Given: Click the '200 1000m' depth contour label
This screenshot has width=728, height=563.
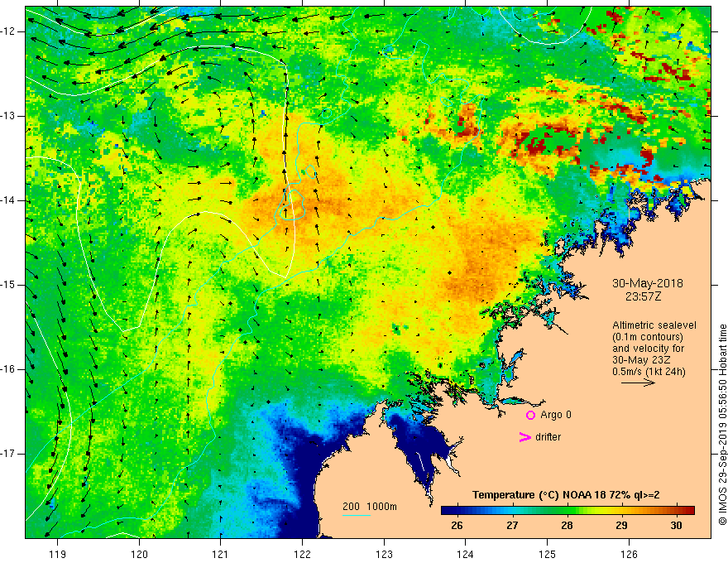Looking at the screenshot, I should tap(370, 507).
